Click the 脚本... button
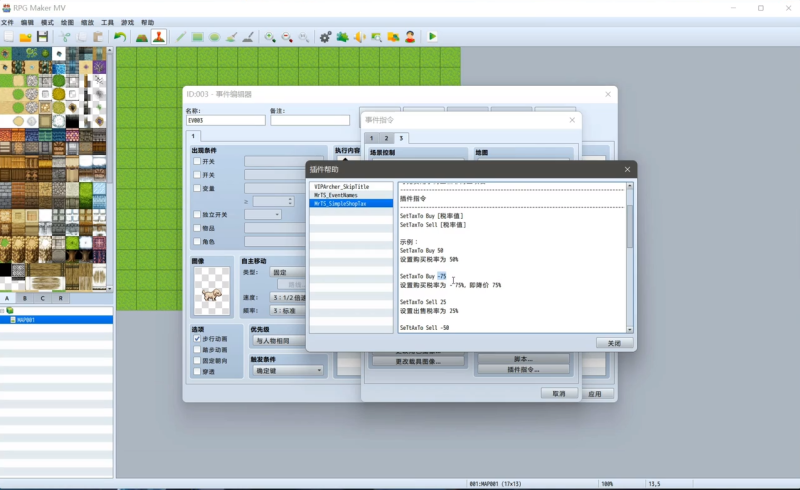This screenshot has width=800, height=490. pos(523,359)
